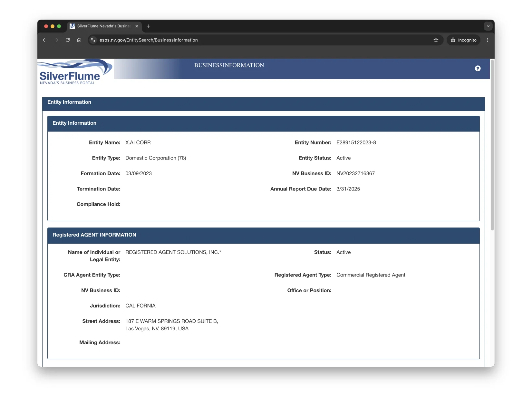Click the Entity Status value Active
Image resolution: width=532 pixels, height=398 pixels.
pos(343,158)
